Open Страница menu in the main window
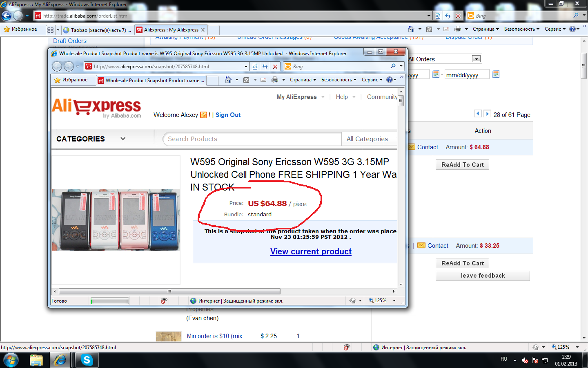 (486, 29)
